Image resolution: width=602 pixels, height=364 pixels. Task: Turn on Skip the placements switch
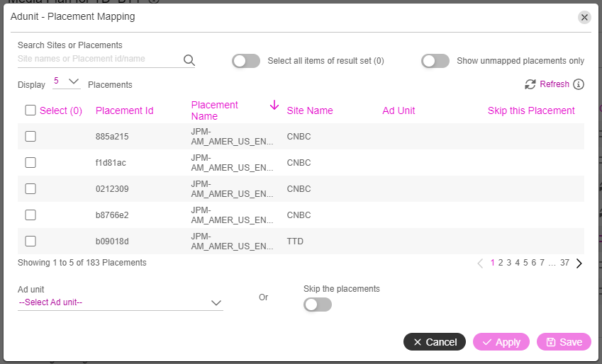(318, 305)
